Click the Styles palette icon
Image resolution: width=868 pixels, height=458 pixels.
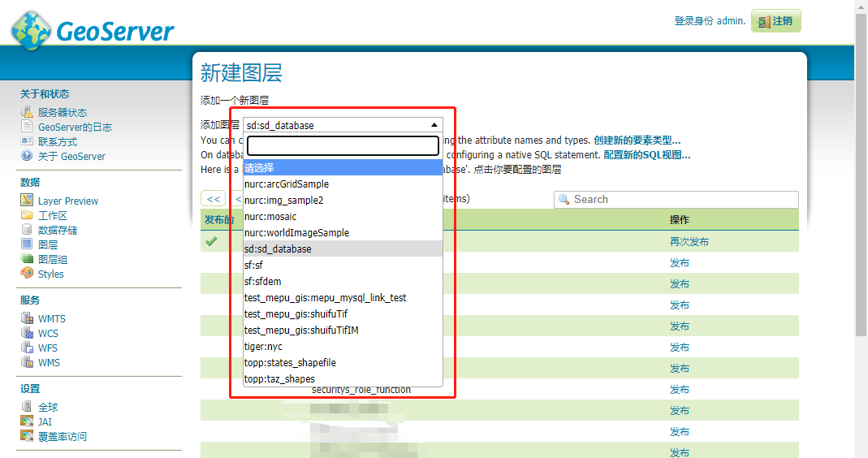point(27,273)
